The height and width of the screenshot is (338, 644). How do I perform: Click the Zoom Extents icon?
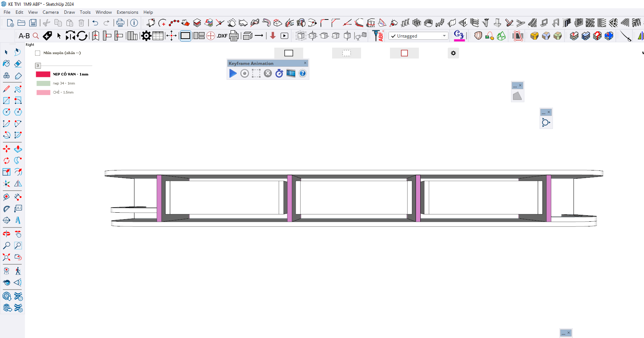[x=7, y=257]
